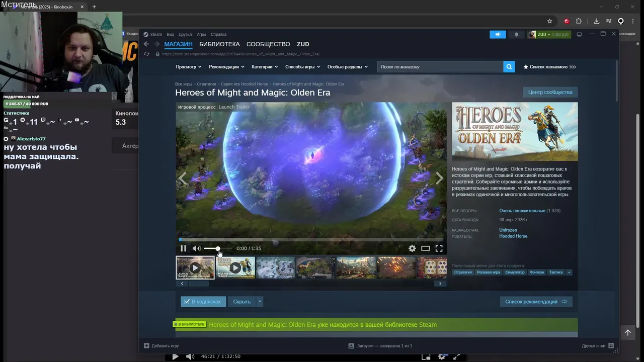Viewport: 644px width, 362px height.
Task: Open trailer video settings gear
Action: (x=412, y=248)
